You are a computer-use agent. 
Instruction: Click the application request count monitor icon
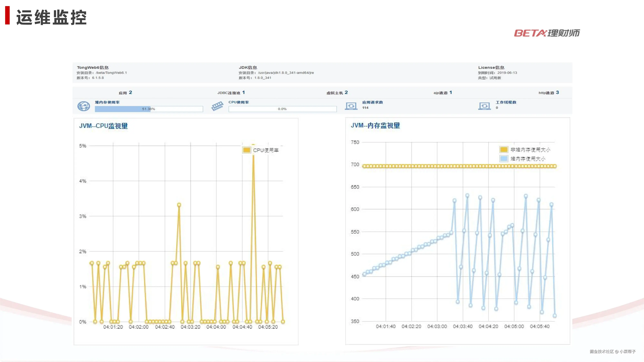click(351, 106)
